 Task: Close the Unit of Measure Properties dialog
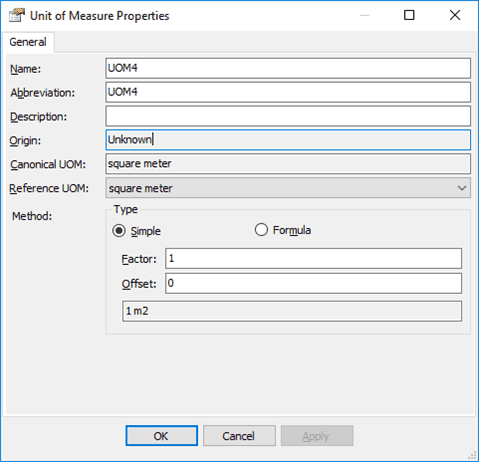pyautogui.click(x=455, y=15)
